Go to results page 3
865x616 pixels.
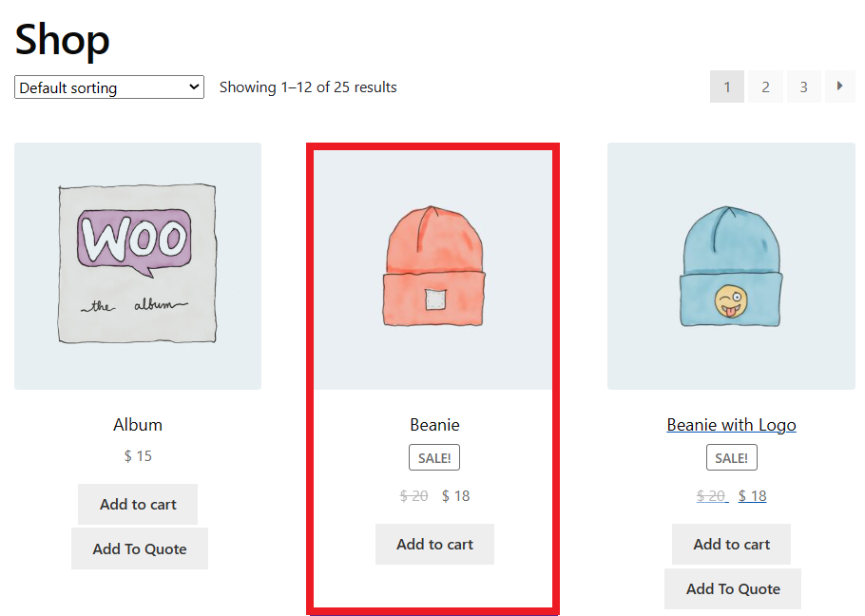(x=803, y=87)
